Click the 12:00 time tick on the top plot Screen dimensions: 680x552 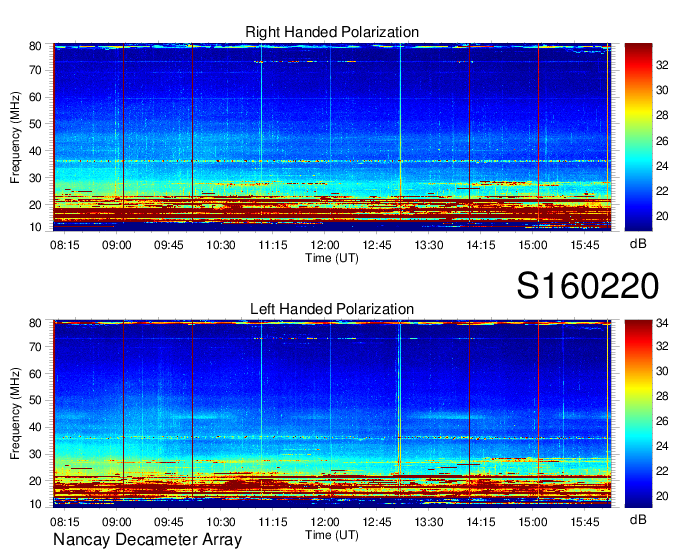[x=325, y=245]
